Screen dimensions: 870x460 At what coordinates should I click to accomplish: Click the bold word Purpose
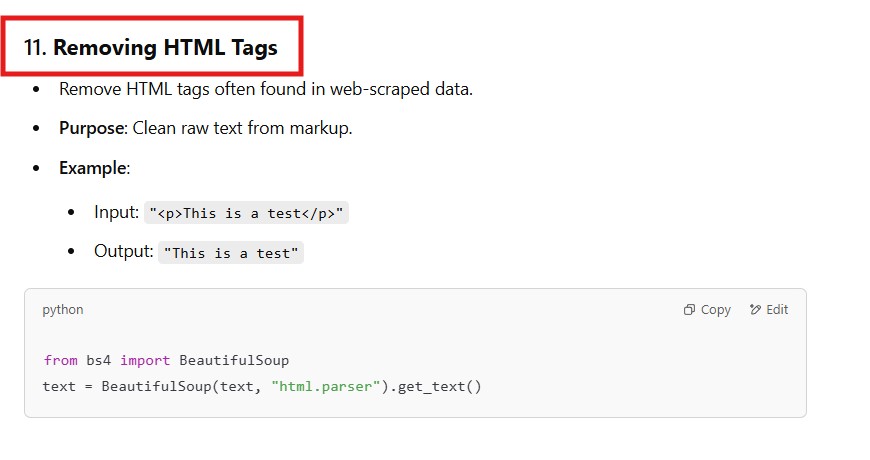pyautogui.click(x=92, y=128)
